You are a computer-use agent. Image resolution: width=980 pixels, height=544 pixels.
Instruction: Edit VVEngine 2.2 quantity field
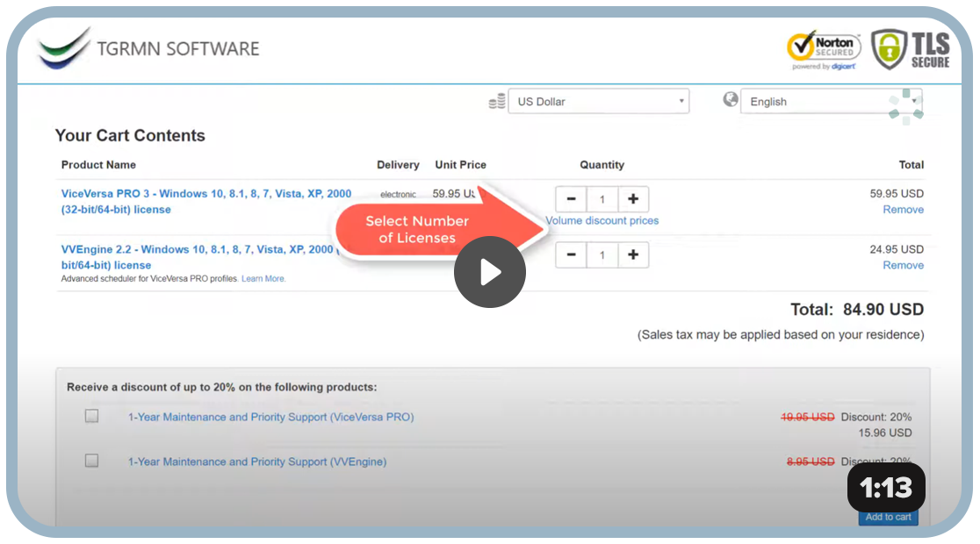tap(602, 254)
